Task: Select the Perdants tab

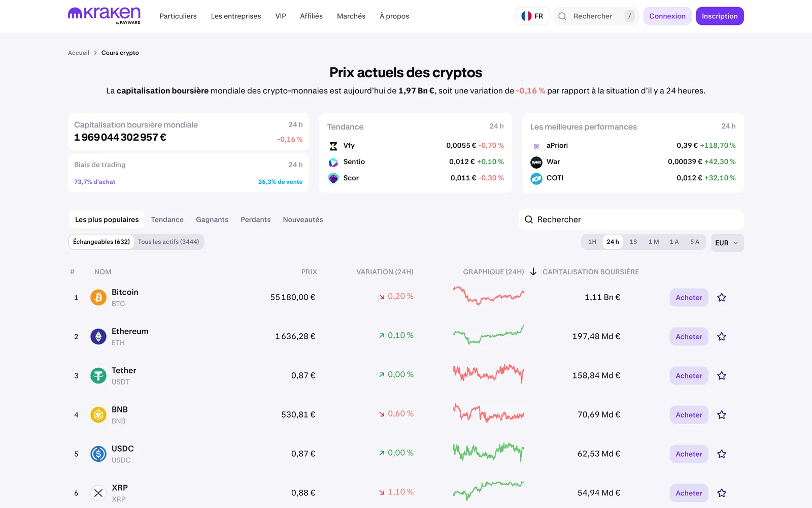Action: pyautogui.click(x=255, y=219)
